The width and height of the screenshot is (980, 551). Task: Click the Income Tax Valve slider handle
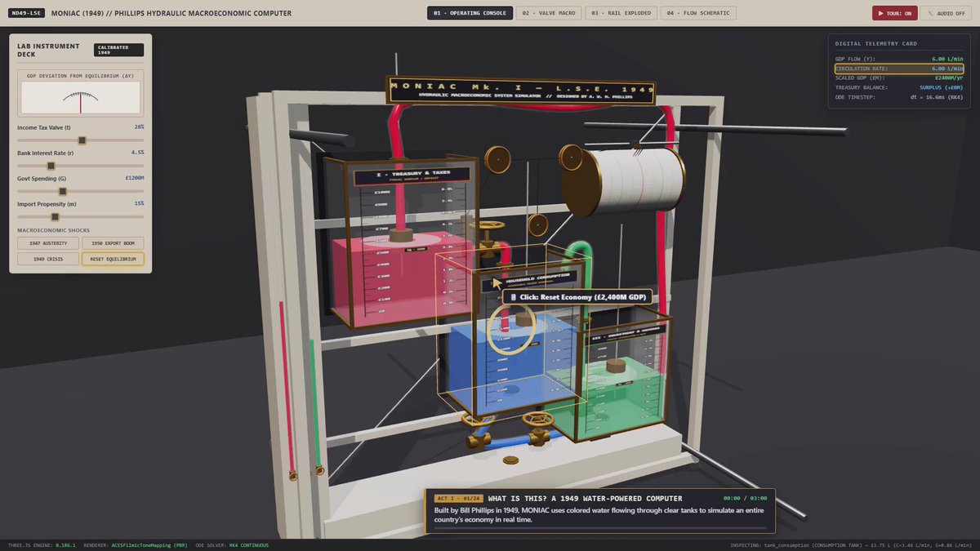(x=82, y=140)
